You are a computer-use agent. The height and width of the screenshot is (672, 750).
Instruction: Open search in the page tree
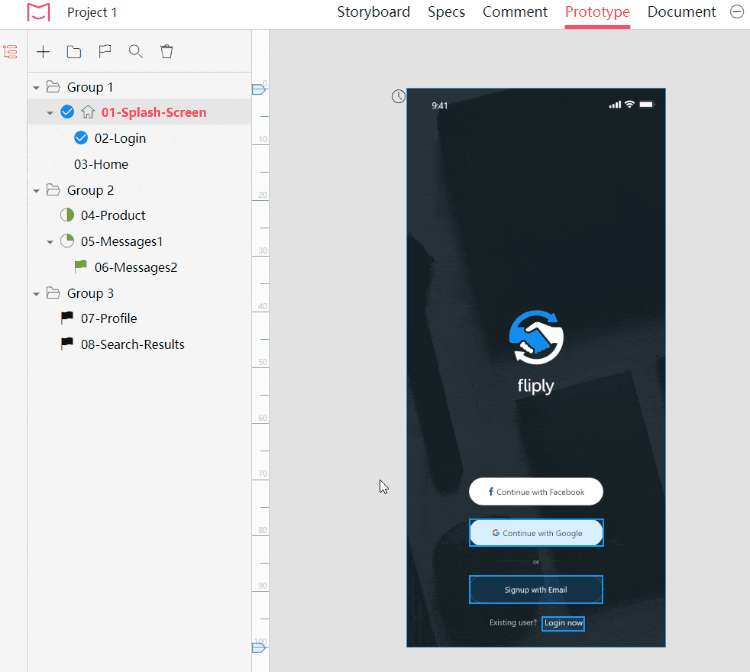click(136, 51)
